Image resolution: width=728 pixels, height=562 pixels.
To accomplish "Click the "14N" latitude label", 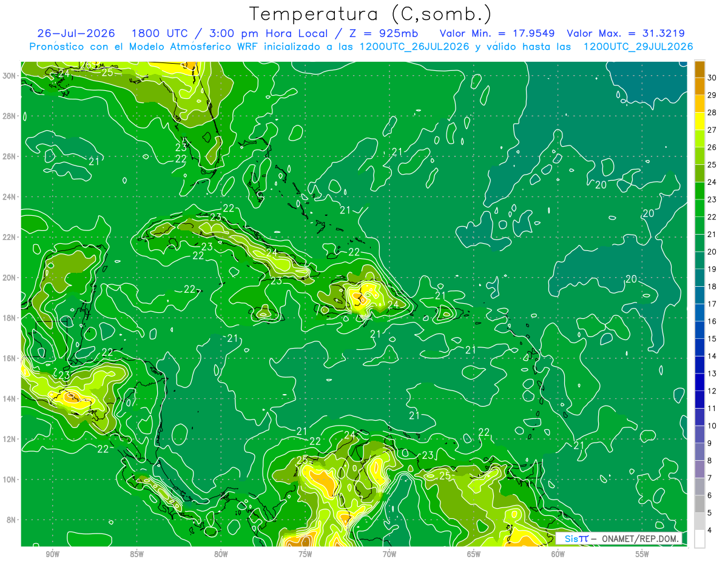I will point(10,398).
